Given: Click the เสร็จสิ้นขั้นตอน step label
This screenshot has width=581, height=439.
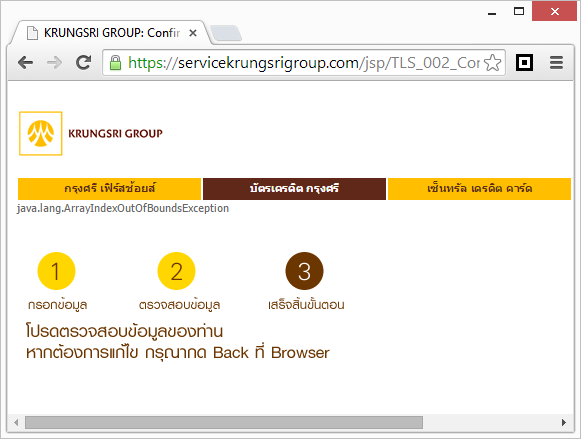Looking at the screenshot, I should 306,305.
